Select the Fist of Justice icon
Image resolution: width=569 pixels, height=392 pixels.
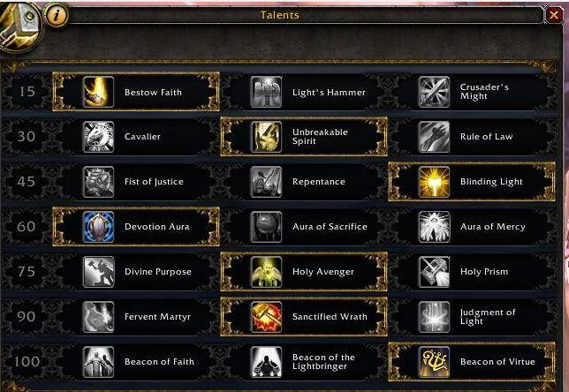click(98, 182)
